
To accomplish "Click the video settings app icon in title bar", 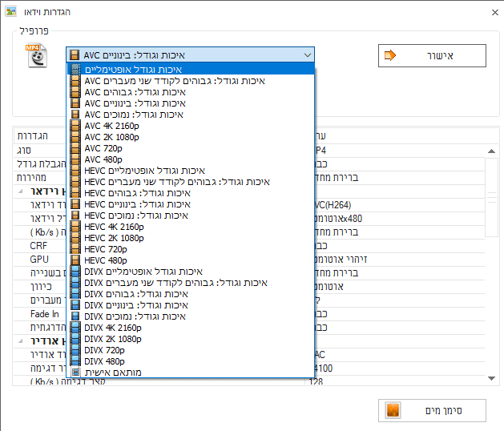I will pos(11,12).
